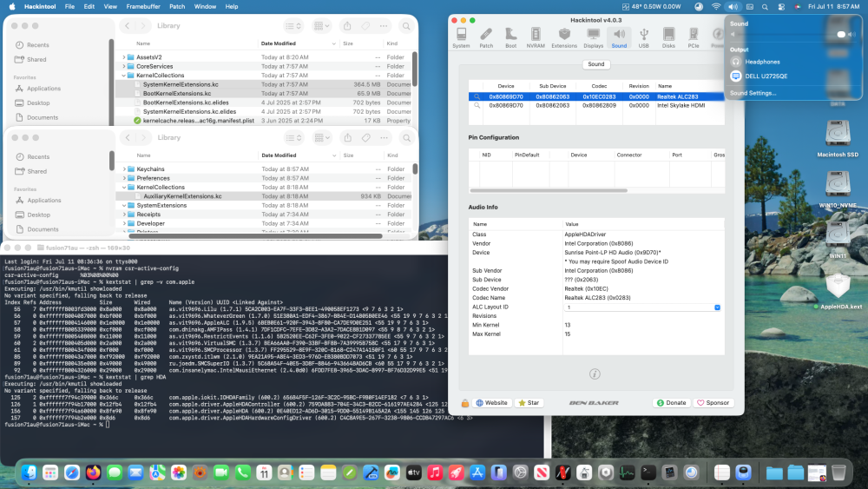Screen dimensions: 868x489
Task: Open the File menu
Action: [x=69, y=7]
